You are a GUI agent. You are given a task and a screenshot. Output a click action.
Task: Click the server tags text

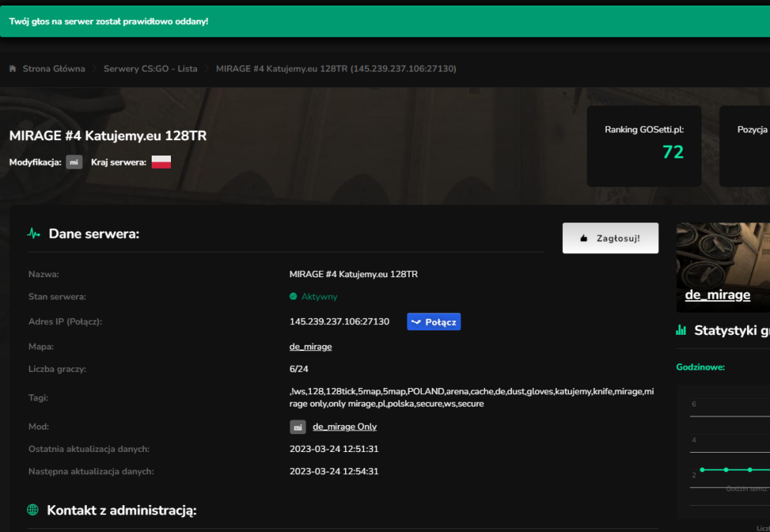(x=471, y=397)
